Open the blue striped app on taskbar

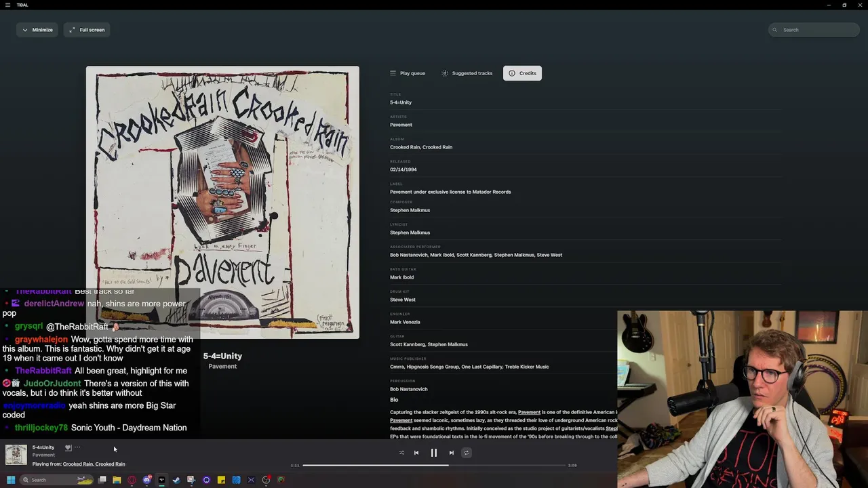click(236, 480)
